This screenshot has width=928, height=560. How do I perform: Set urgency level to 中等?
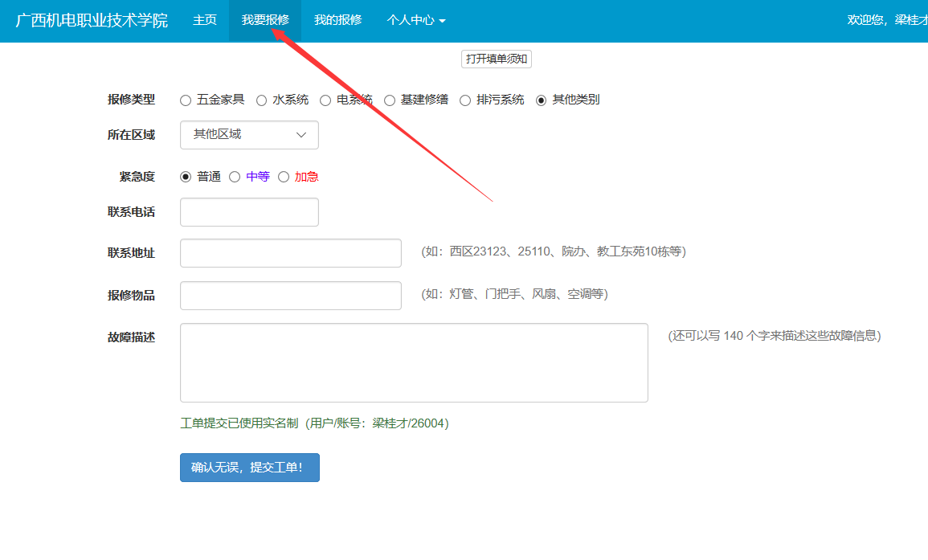235,177
